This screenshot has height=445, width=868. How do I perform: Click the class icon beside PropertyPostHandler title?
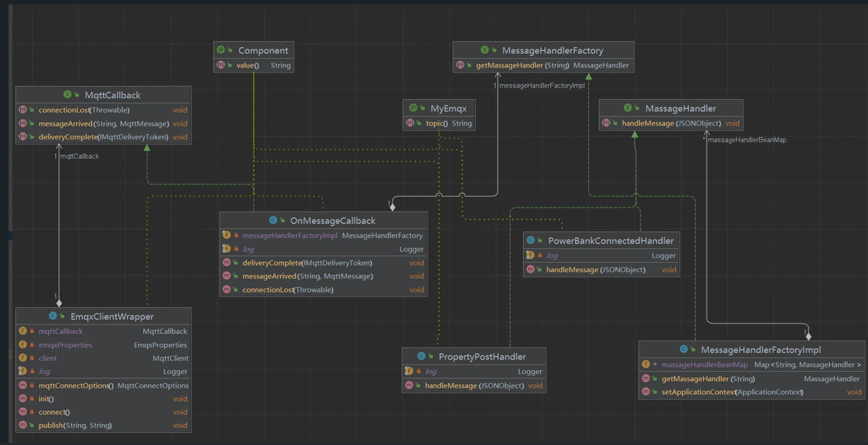tap(421, 356)
